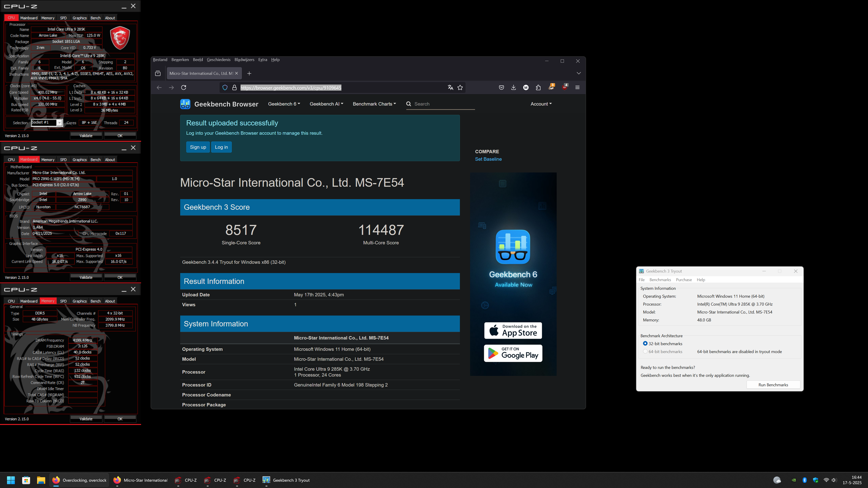This screenshot has height=488, width=868.
Task: Click Set Baseline link
Action: (488, 159)
